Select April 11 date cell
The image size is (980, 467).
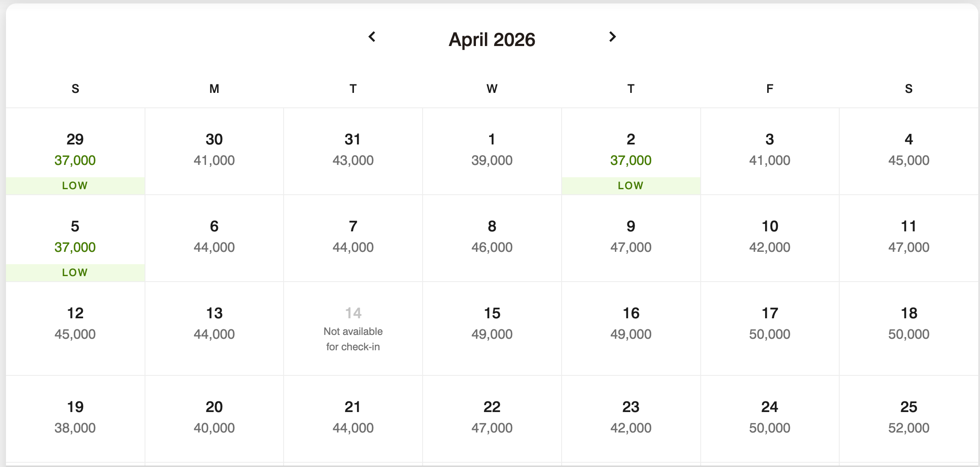click(x=908, y=237)
